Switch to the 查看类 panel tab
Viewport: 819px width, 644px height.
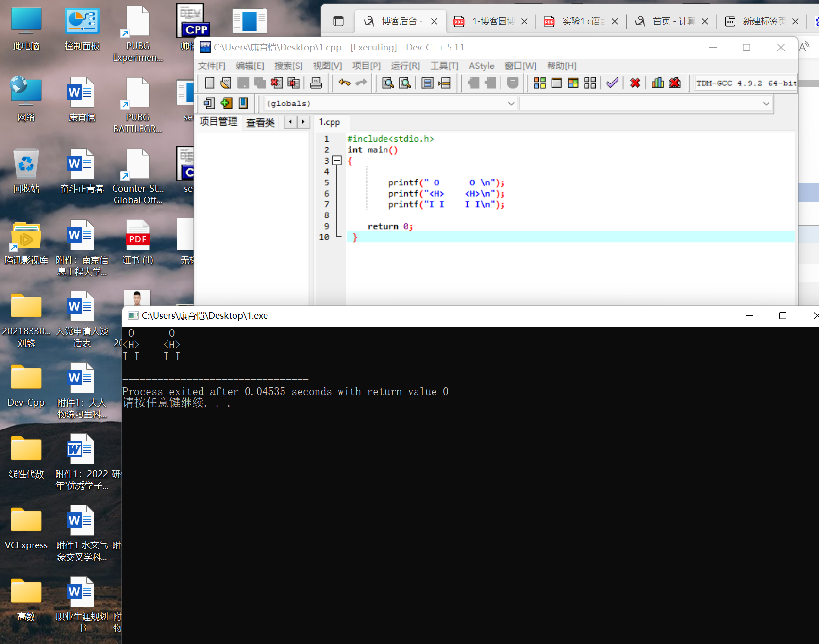pyautogui.click(x=260, y=122)
